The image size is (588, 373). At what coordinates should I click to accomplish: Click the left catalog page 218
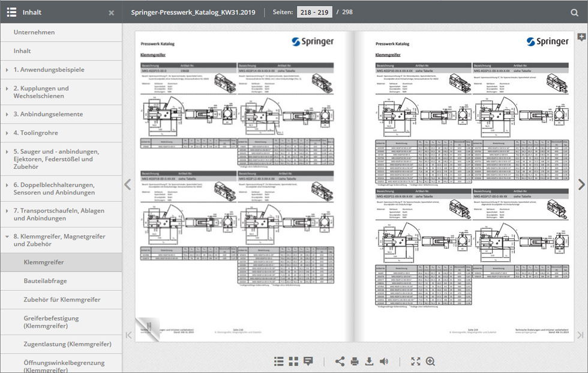[245, 186]
